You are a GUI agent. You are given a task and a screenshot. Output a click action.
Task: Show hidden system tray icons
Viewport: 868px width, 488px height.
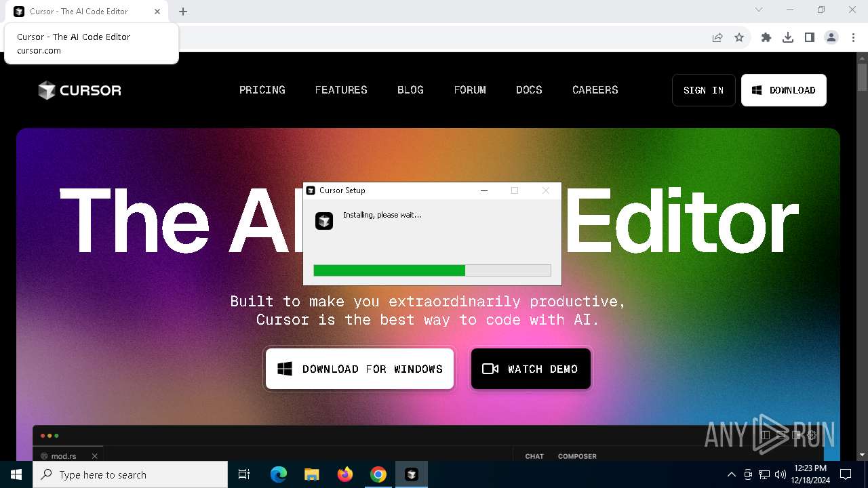[731, 474]
